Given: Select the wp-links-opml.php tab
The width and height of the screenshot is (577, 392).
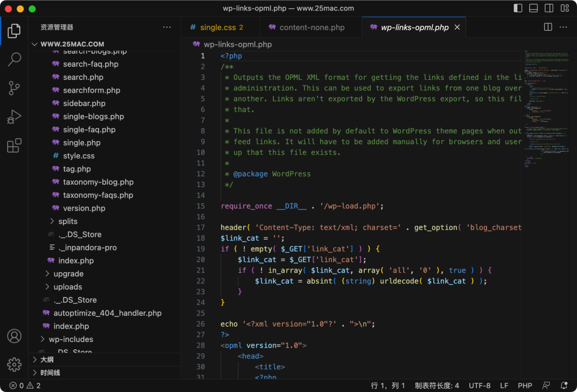Looking at the screenshot, I should [414, 27].
